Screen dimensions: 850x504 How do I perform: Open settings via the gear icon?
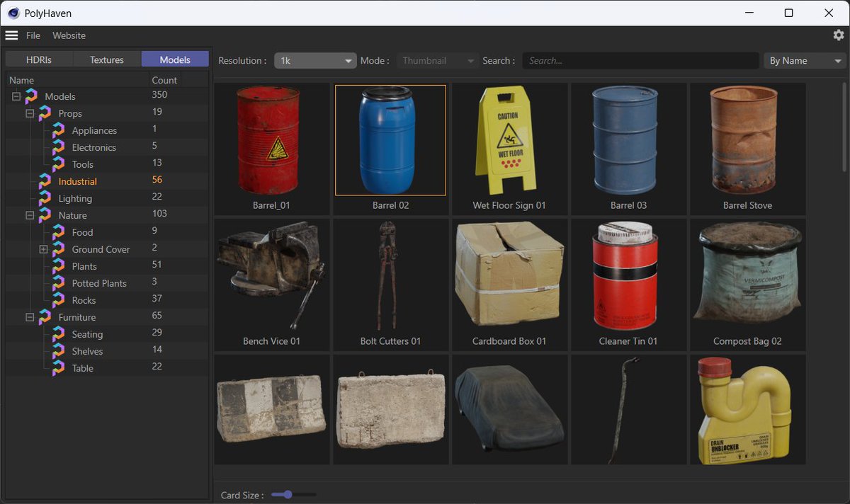pos(839,35)
